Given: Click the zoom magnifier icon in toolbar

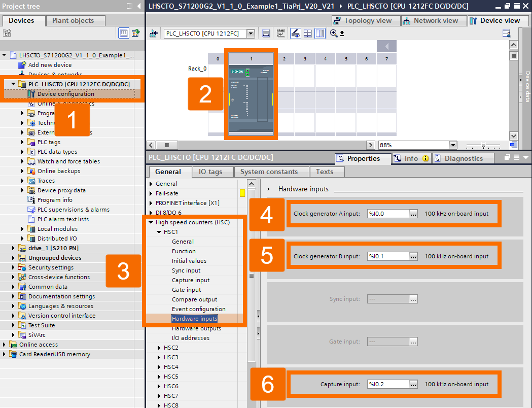Looking at the screenshot, I should 334,33.
